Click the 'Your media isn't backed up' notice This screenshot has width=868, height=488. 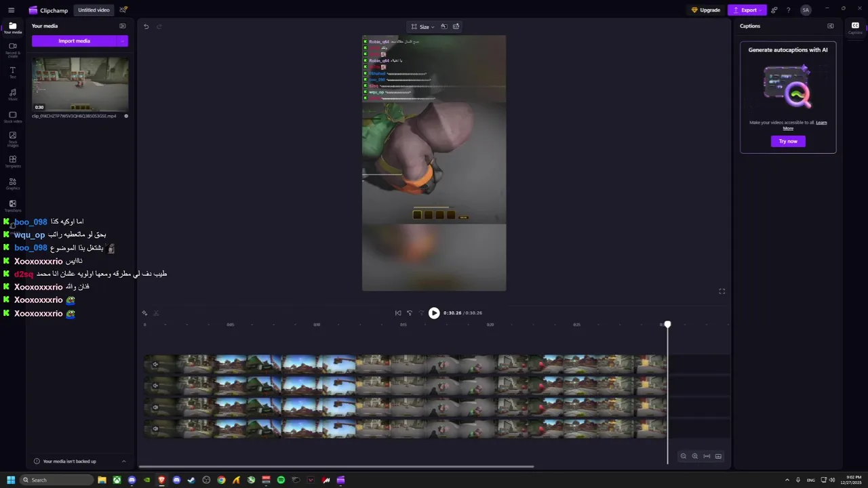coord(69,462)
